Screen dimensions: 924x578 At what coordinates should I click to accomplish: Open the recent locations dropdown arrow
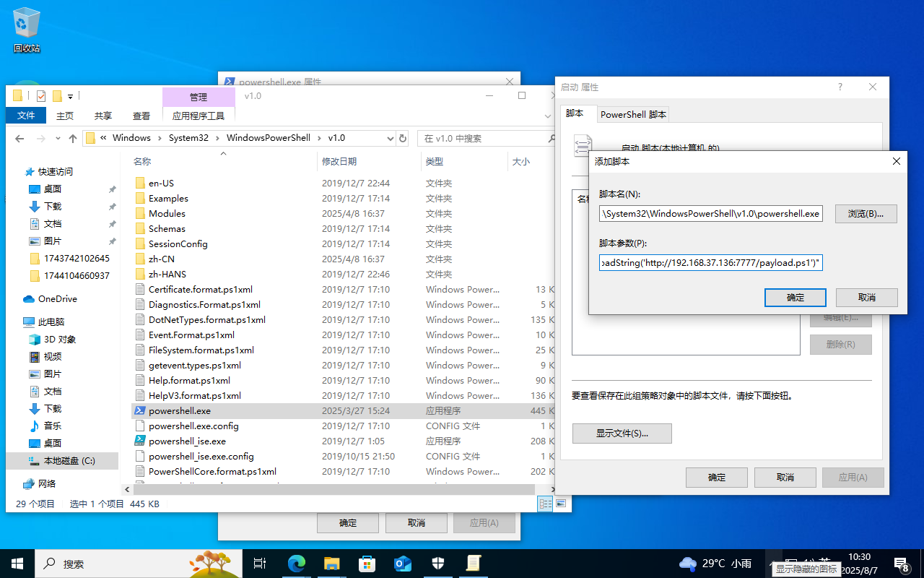point(58,139)
